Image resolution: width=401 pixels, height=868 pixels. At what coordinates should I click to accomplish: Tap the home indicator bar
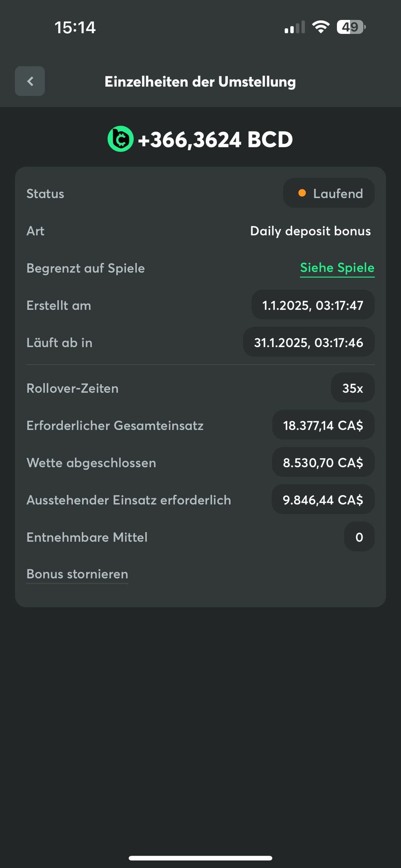pyautogui.click(x=200, y=858)
